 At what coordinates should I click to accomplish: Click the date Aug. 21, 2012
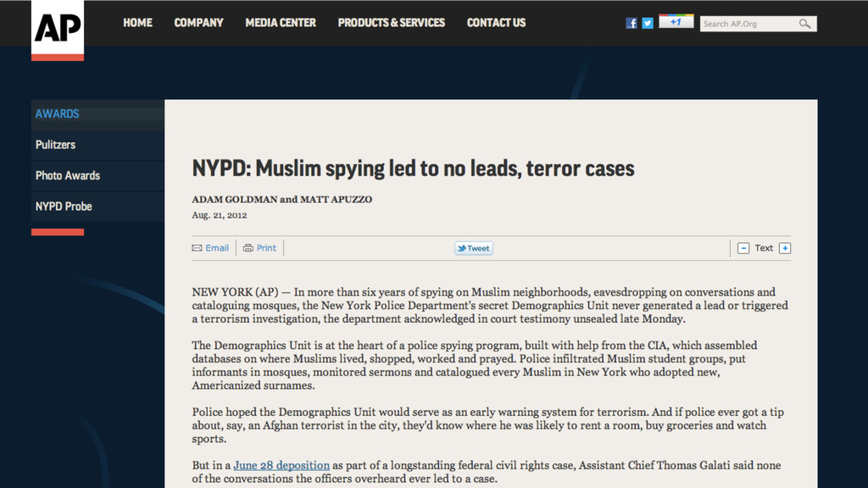point(220,215)
